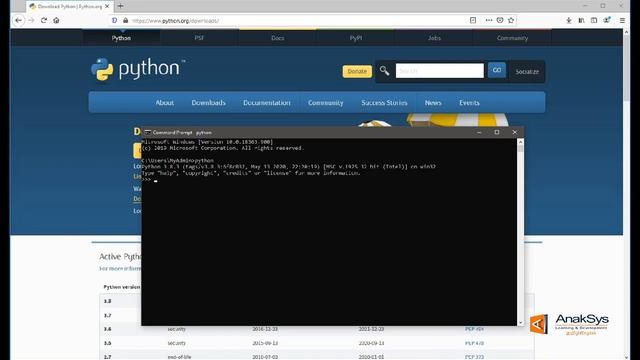Reload the python.org page
This screenshot has height=360, width=640.
pyautogui.click(x=44, y=20)
